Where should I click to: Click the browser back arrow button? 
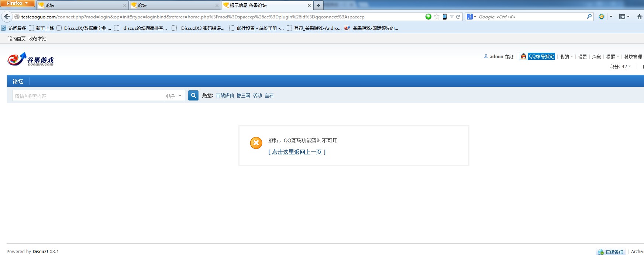click(x=7, y=17)
